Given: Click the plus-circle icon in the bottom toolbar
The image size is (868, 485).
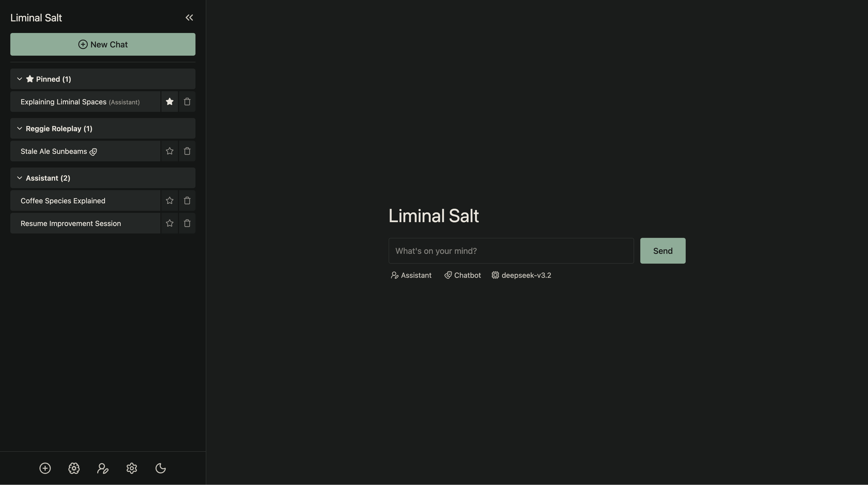Looking at the screenshot, I should coord(45,468).
